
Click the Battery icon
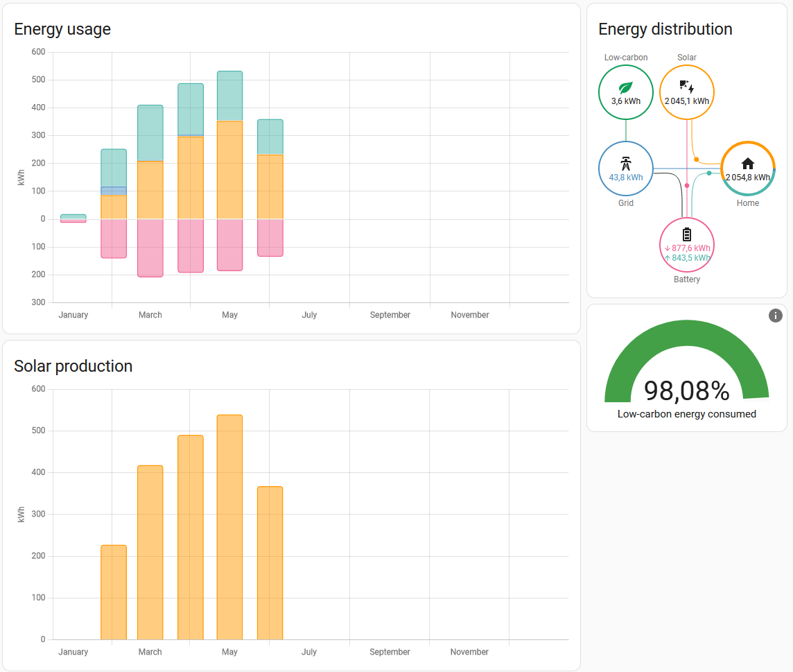686,234
